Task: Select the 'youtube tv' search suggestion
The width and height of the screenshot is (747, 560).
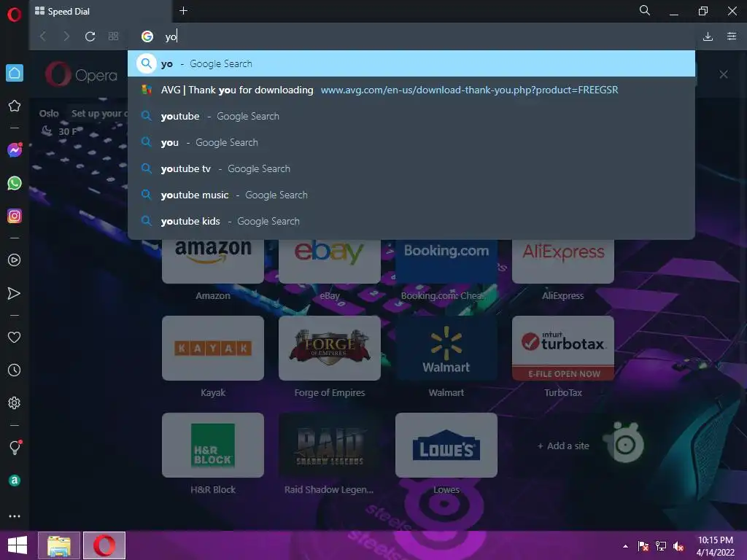Action: (x=411, y=168)
